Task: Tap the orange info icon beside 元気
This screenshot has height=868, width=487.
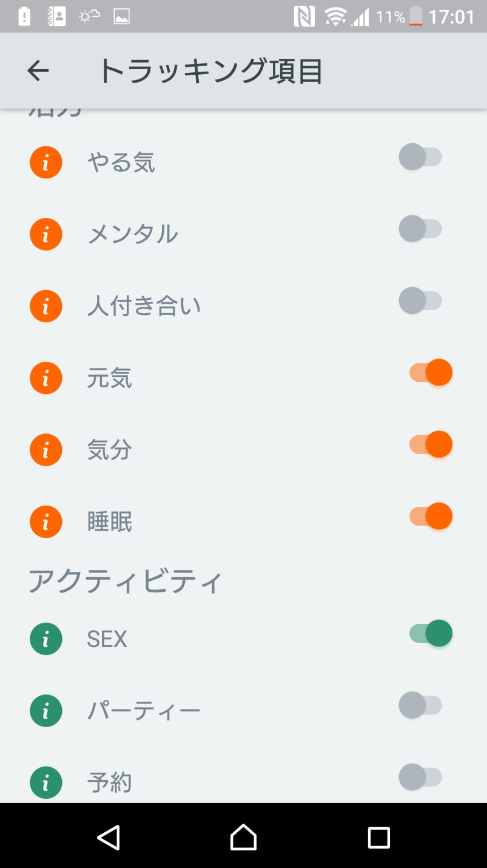Action: (46, 378)
